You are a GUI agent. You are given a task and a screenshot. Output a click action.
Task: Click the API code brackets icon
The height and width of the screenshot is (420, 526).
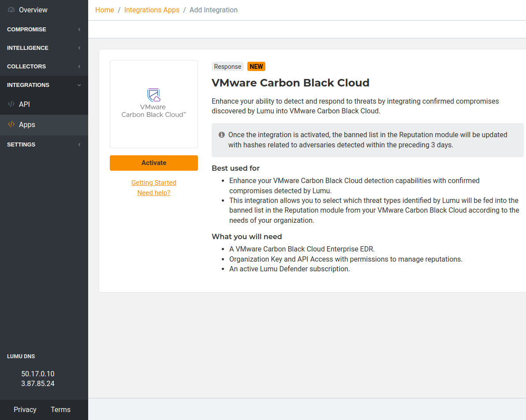11,104
